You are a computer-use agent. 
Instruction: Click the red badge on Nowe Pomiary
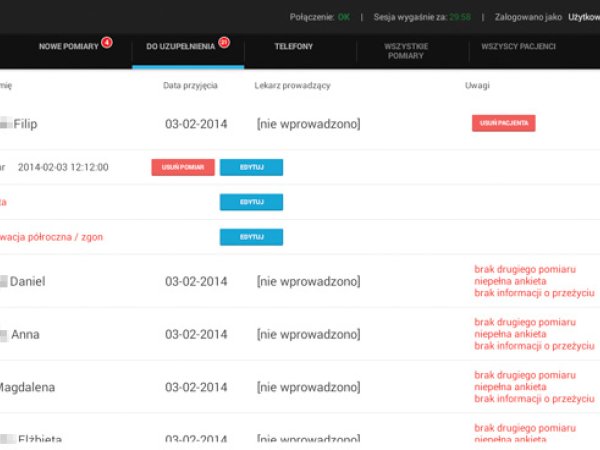106,42
